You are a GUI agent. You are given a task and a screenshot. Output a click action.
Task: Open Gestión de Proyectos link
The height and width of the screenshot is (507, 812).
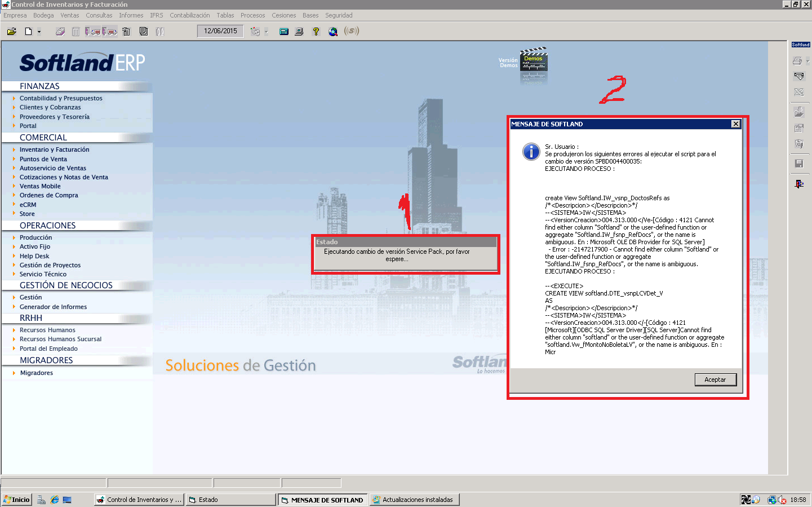click(x=50, y=265)
